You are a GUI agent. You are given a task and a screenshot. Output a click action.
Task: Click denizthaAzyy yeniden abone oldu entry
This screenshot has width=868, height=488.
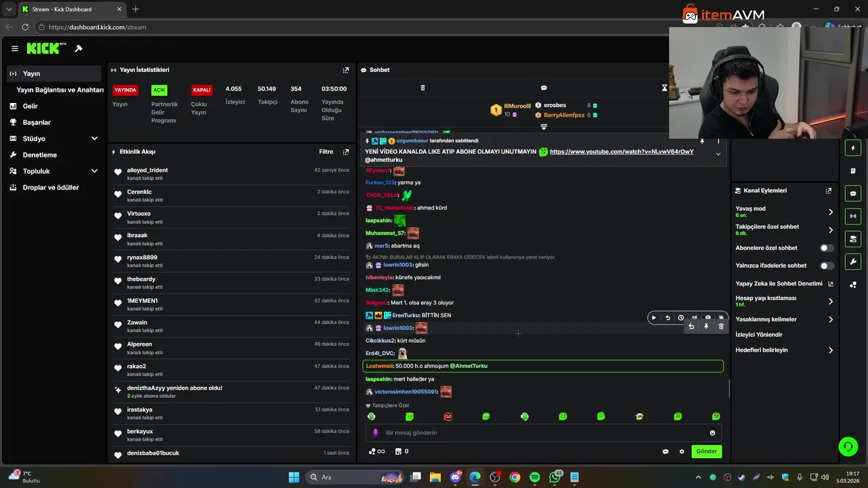click(174, 388)
